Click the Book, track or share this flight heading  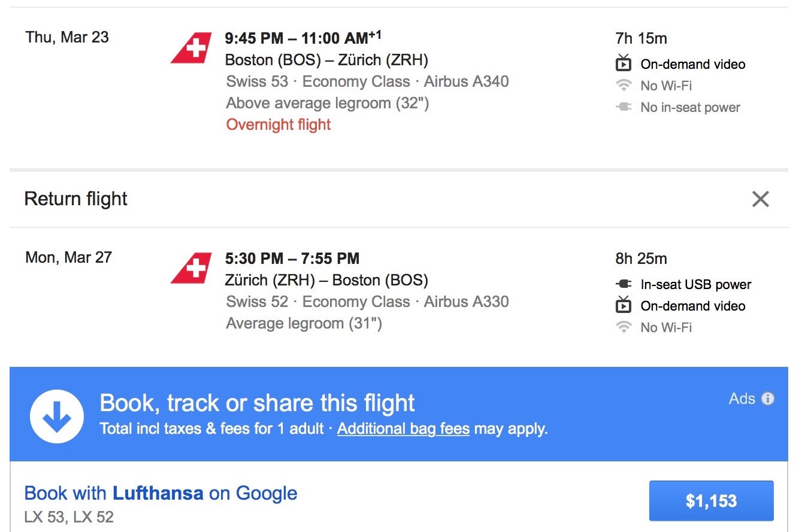[x=257, y=403]
